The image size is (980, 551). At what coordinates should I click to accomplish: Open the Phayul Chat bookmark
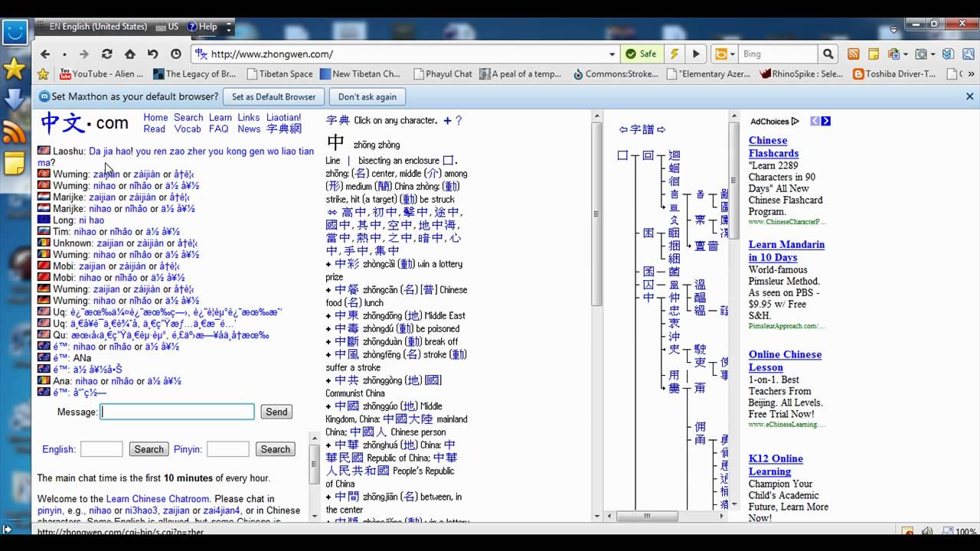[443, 74]
